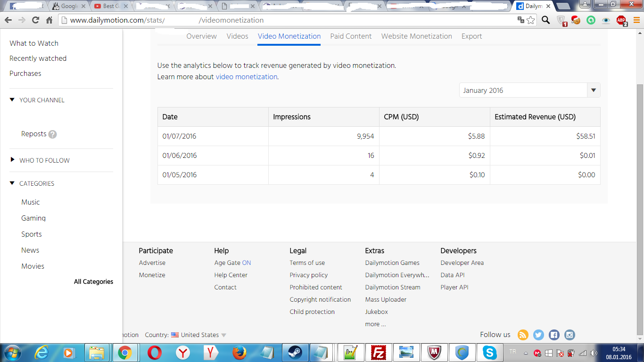The image size is (644, 362).
Task: Open All Categories link
Action: click(x=93, y=282)
